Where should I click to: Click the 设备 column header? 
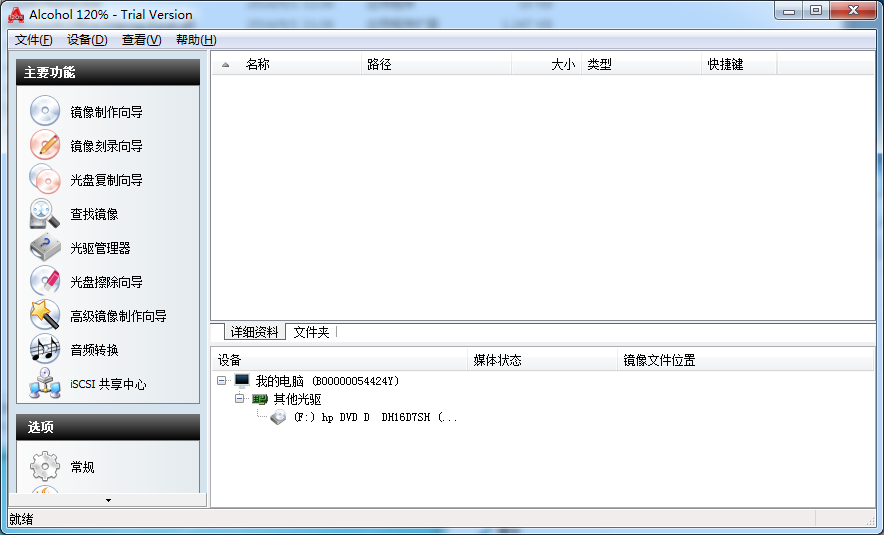(x=340, y=360)
